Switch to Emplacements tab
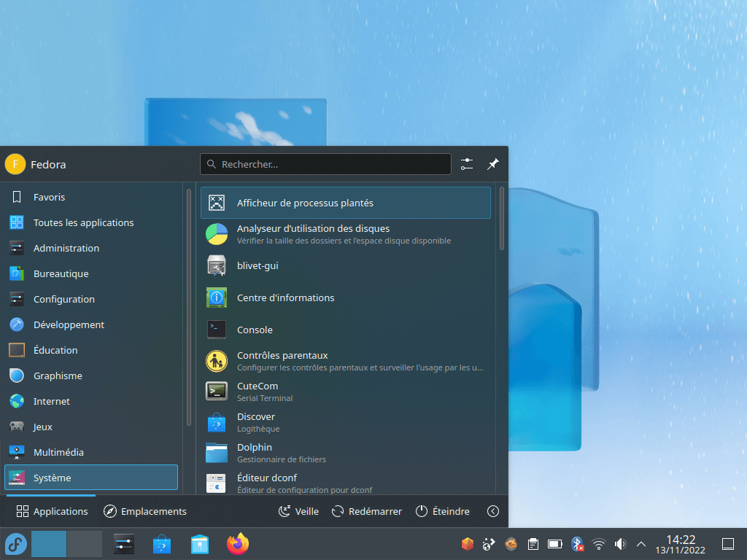This screenshot has height=560, width=747. click(145, 511)
